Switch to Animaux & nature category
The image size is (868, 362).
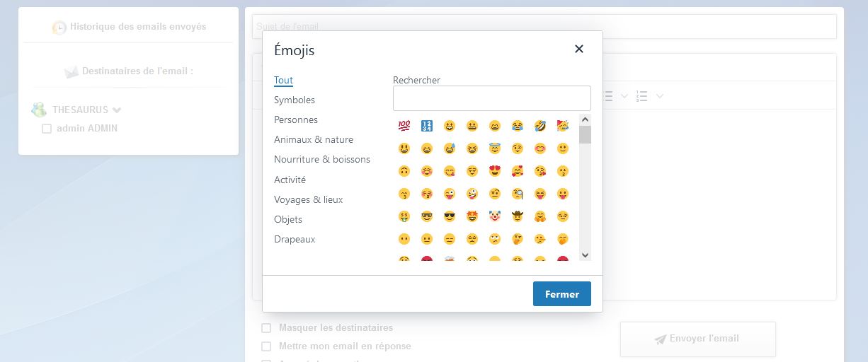coord(314,140)
